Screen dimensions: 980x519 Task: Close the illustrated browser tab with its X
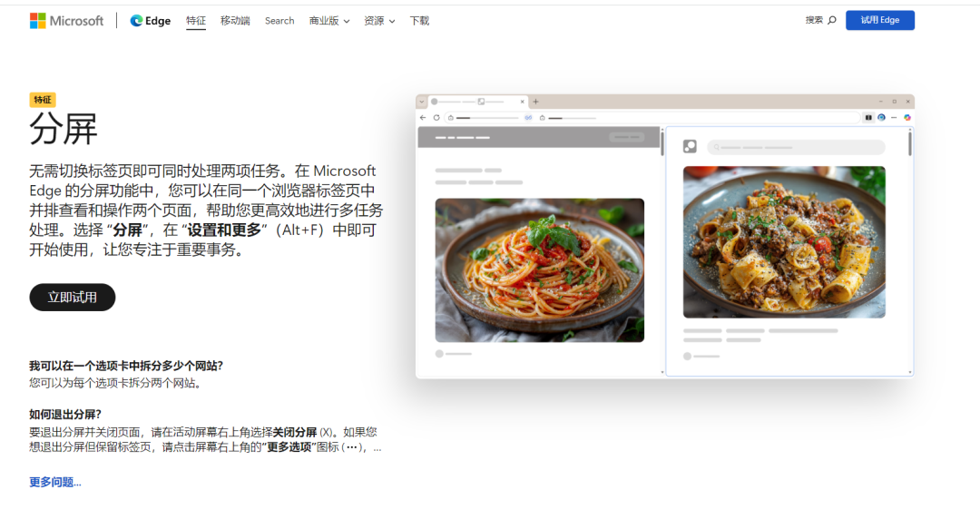tap(523, 102)
